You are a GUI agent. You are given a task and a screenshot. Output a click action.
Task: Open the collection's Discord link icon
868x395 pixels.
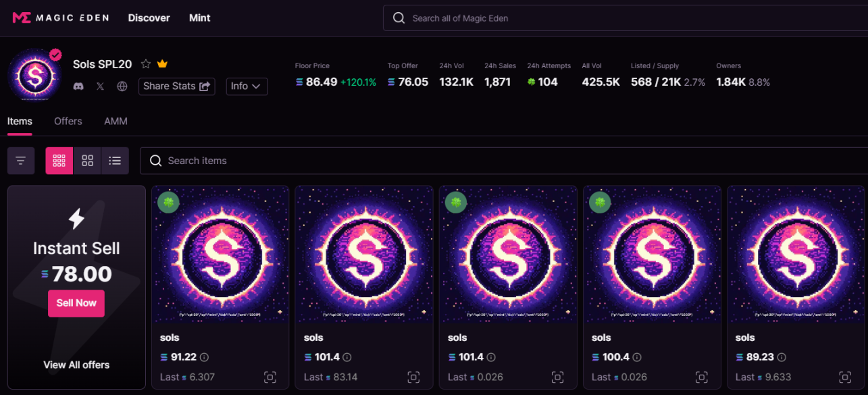click(x=78, y=86)
